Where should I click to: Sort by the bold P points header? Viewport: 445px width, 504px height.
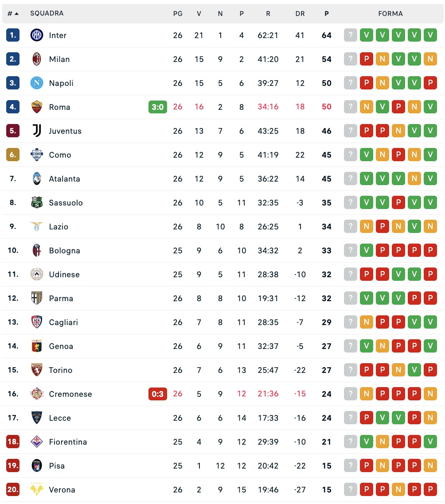[327, 14]
